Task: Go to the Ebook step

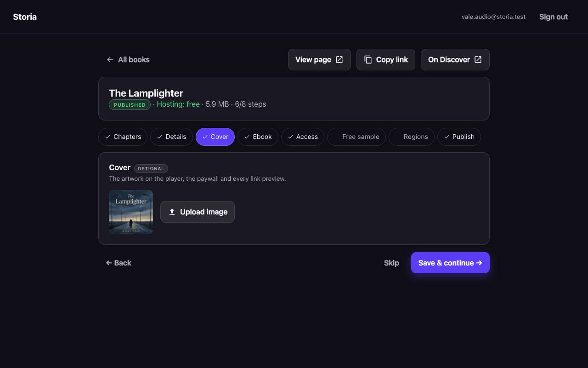Action: tap(258, 137)
